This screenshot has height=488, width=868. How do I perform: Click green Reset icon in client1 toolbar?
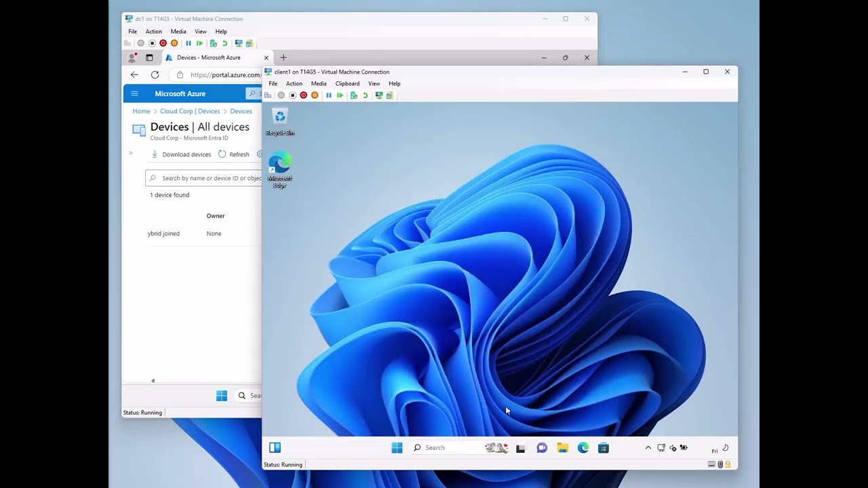pos(340,96)
